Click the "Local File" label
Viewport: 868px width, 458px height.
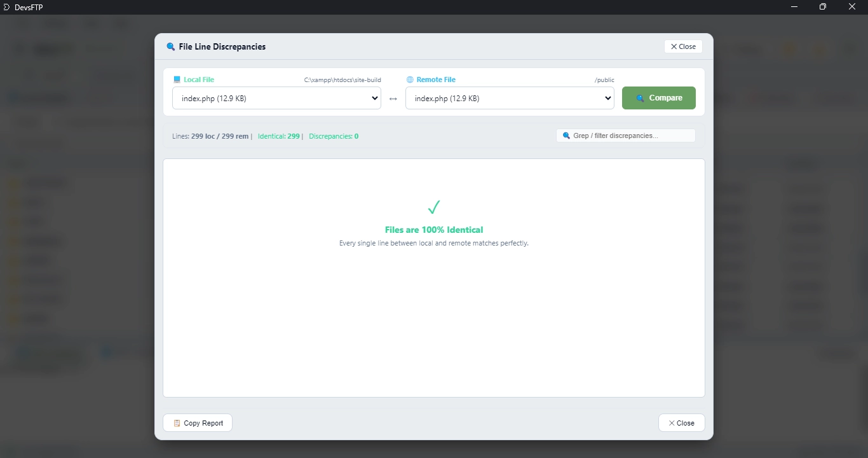pos(199,80)
